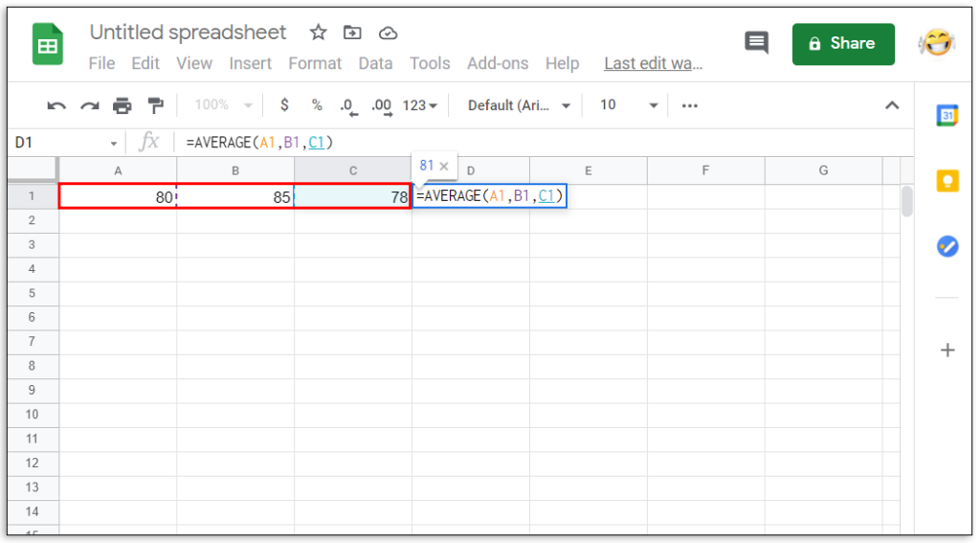Select cell A1 containing 80

click(x=118, y=196)
